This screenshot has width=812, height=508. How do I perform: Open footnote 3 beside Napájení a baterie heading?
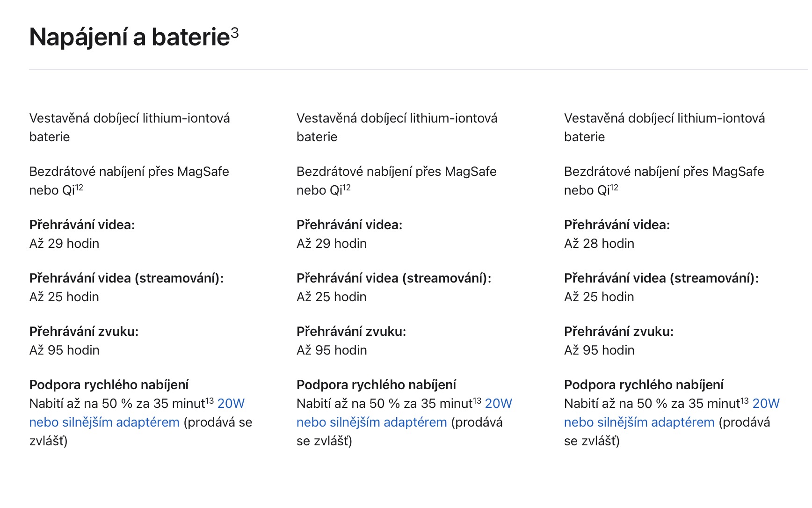pyautogui.click(x=234, y=33)
